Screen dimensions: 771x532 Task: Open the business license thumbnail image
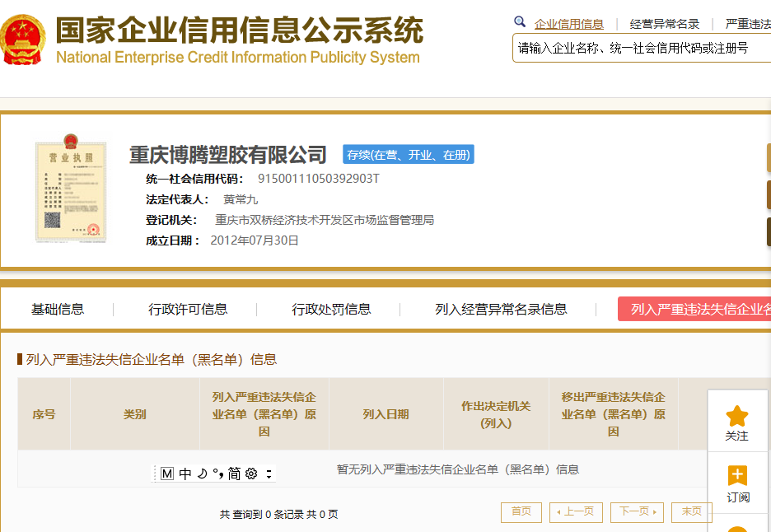point(71,188)
